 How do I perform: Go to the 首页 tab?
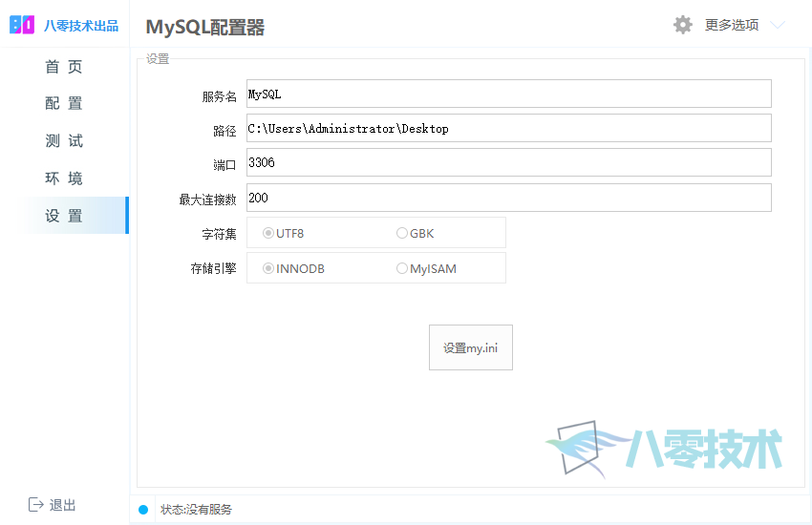click(64, 67)
